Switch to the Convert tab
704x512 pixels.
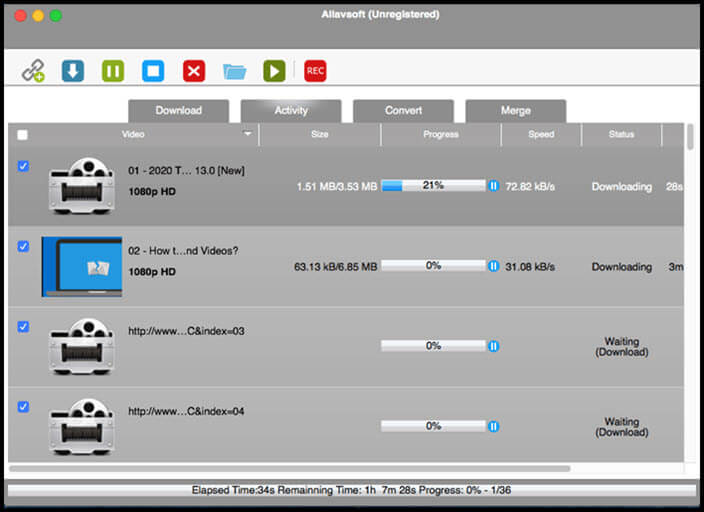(403, 111)
